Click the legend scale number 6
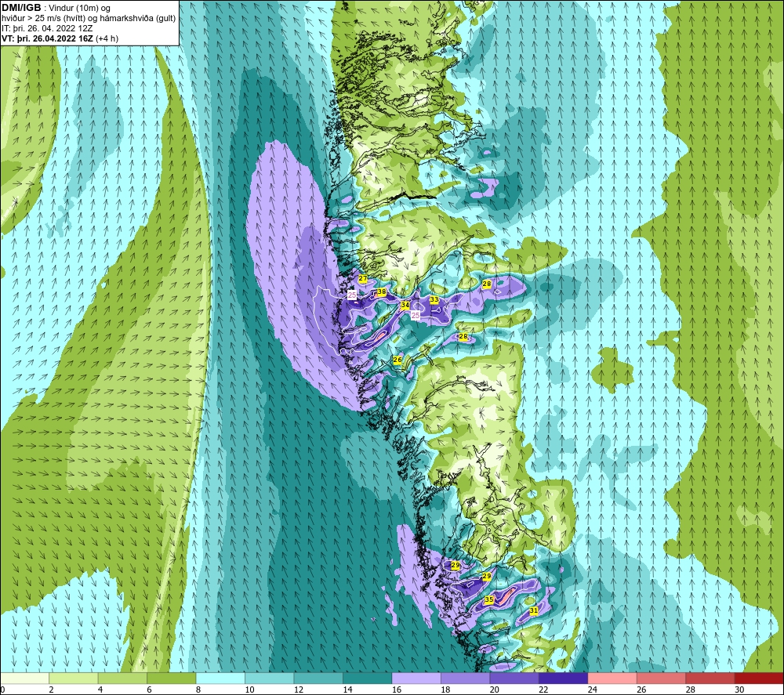The height and width of the screenshot is (695, 784). (150, 690)
